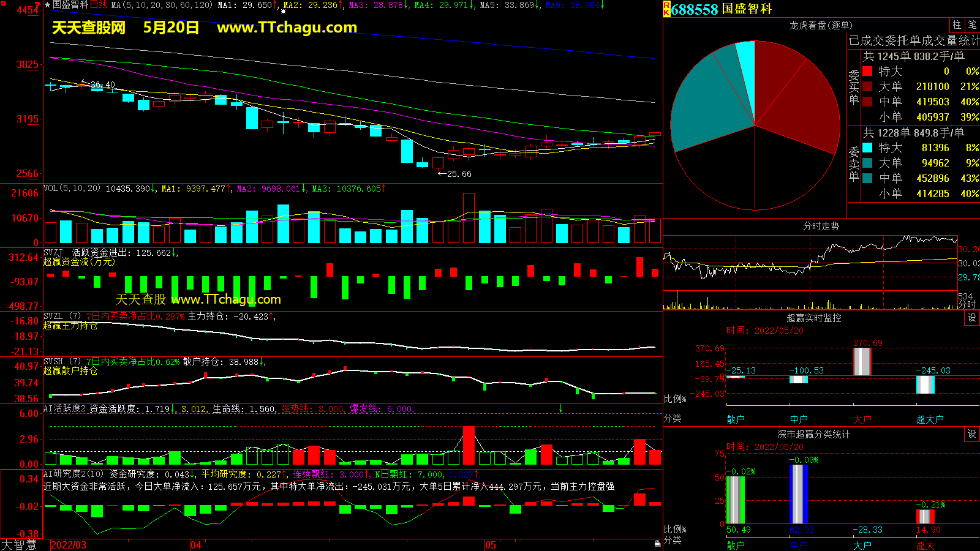Click the 688558 stock code
The width and height of the screenshot is (980, 551).
[695, 9]
